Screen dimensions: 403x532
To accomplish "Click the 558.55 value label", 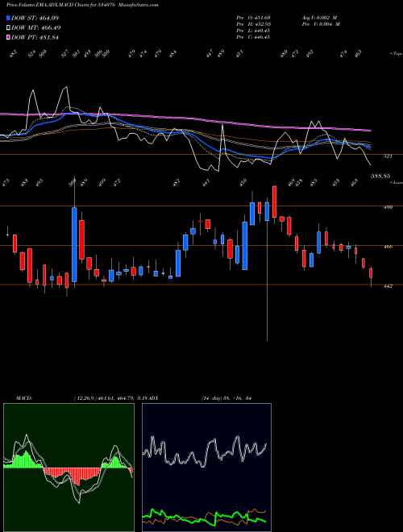I will click(380, 176).
